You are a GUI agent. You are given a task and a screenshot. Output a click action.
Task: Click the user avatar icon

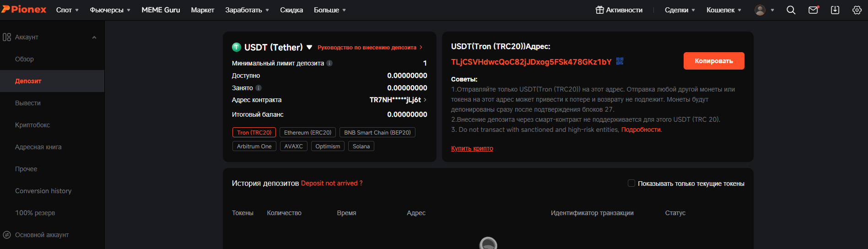760,10
